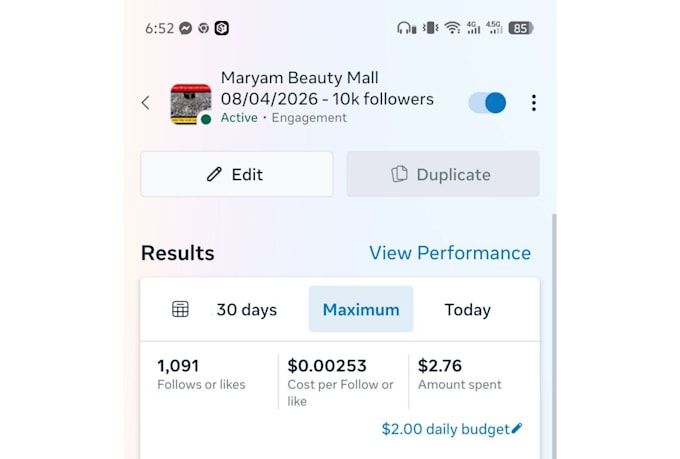Tap the Wi-Fi icon in status bar

tap(452, 28)
